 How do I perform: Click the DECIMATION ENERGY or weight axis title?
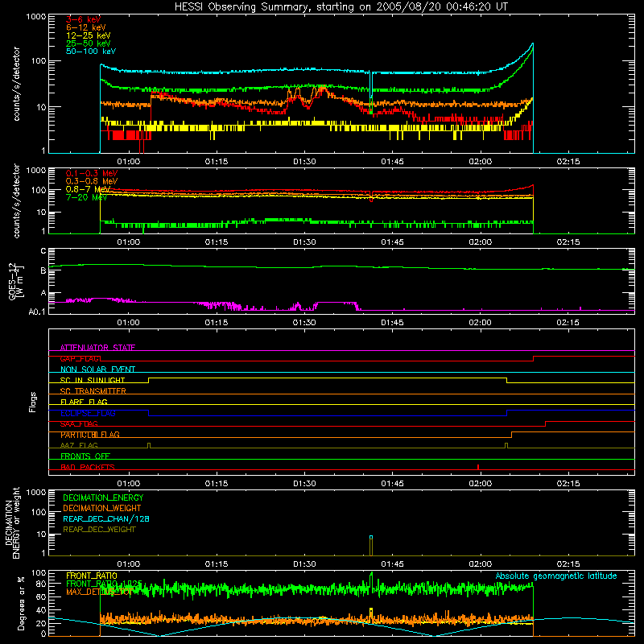(12, 522)
